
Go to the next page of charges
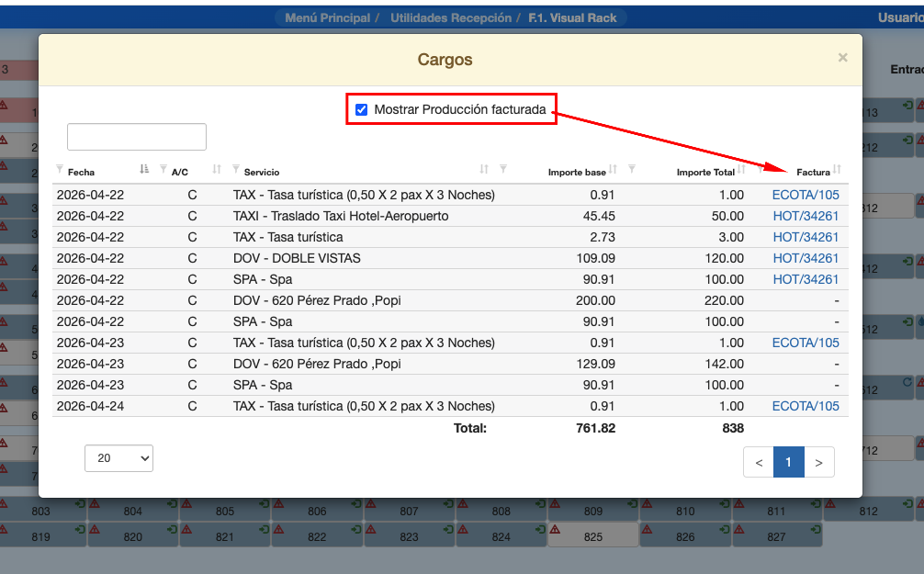coord(818,463)
